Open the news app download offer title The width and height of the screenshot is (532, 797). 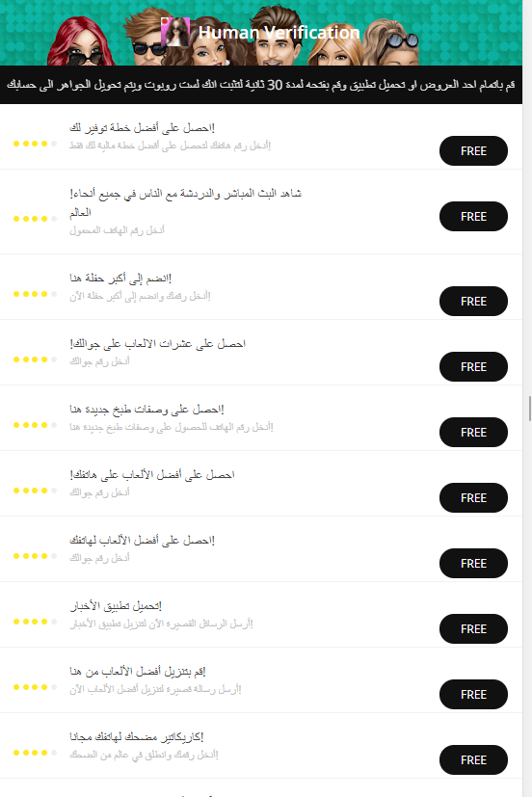coord(116,606)
